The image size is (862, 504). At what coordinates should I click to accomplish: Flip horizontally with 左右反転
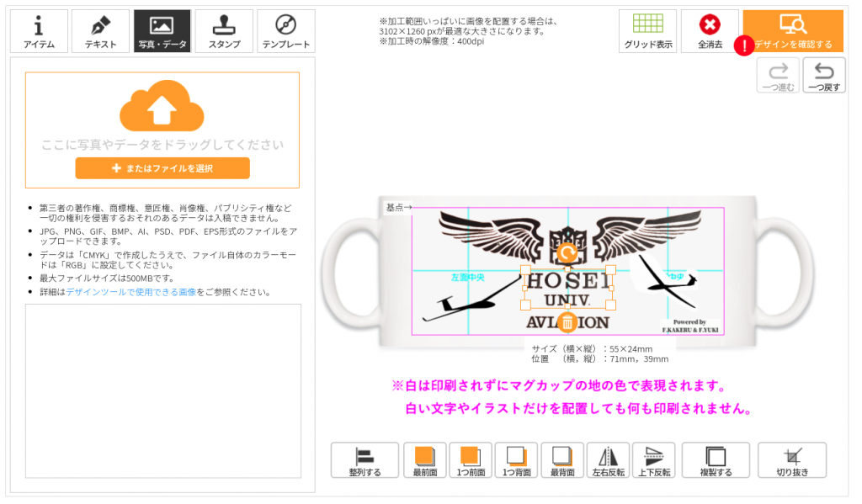tap(608, 460)
